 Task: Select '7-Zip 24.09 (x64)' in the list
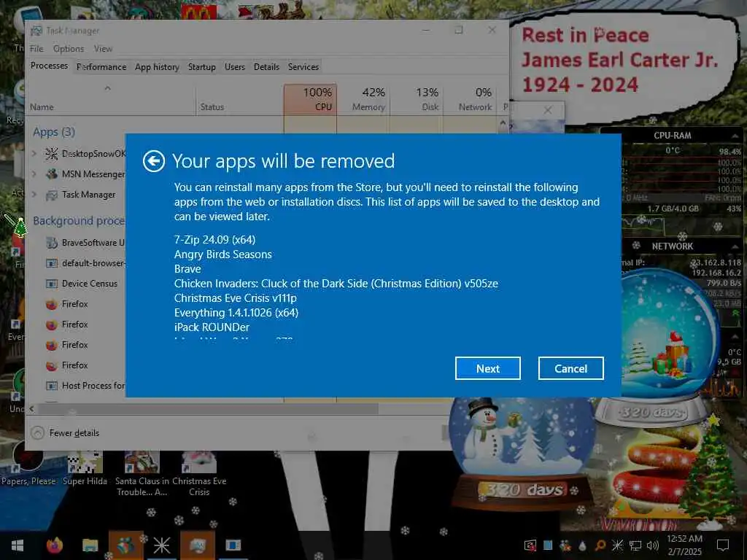(214, 239)
